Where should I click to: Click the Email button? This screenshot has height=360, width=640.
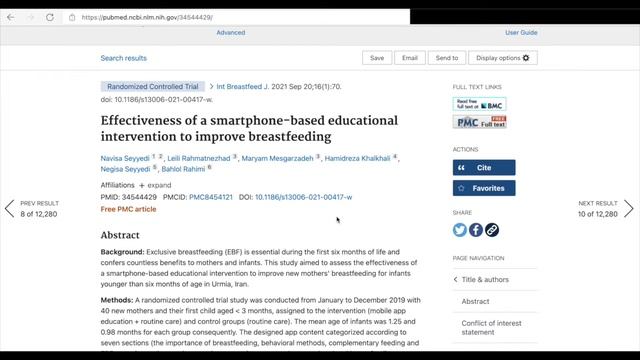(x=410, y=58)
